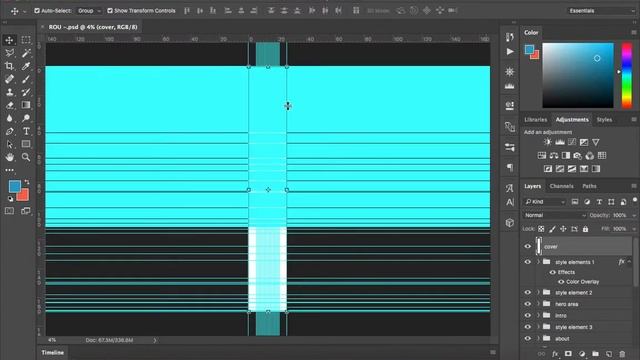
Task: Select the Clone Stamp tool
Action: (x=9, y=92)
